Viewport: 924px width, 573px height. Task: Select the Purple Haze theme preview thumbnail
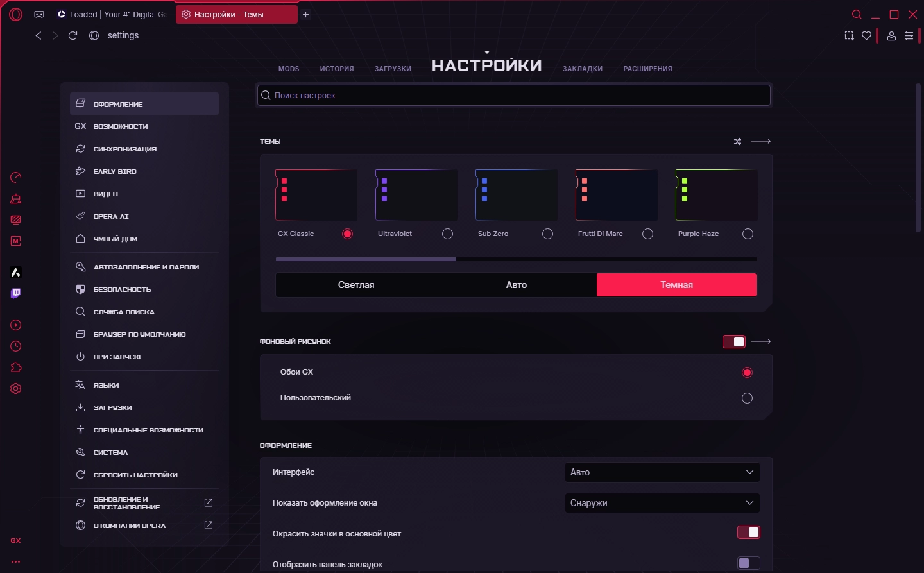pos(717,195)
